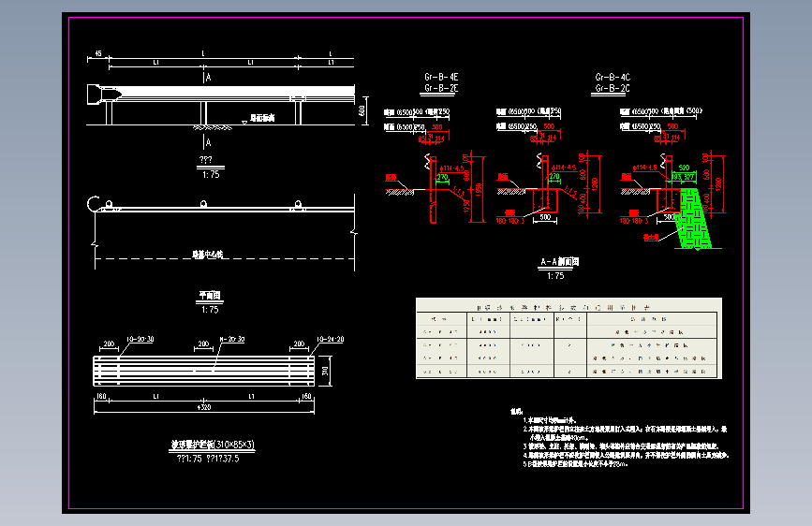This screenshot has width=812, height=526.
Task: Select the Gr-B-4E section heading
Action: (x=441, y=77)
